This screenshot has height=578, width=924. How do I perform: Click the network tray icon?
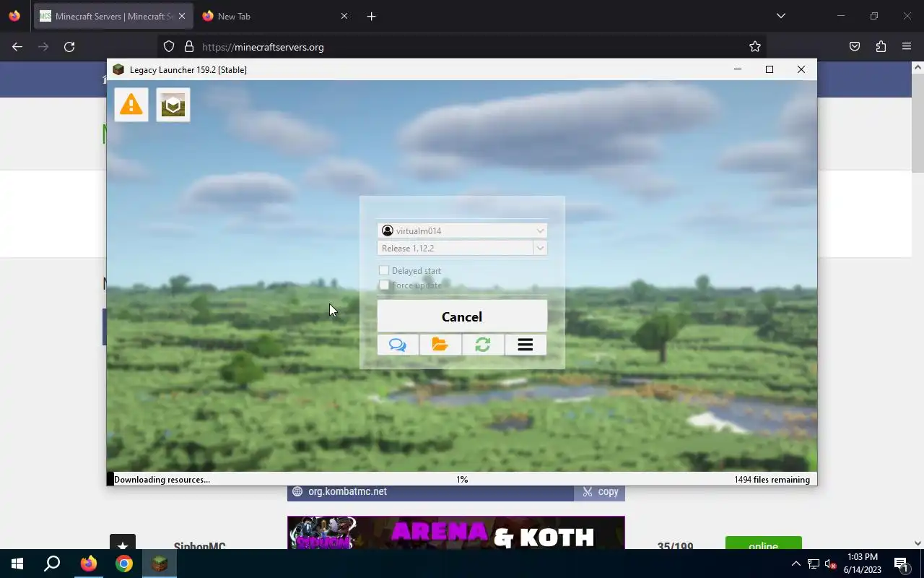(x=813, y=564)
